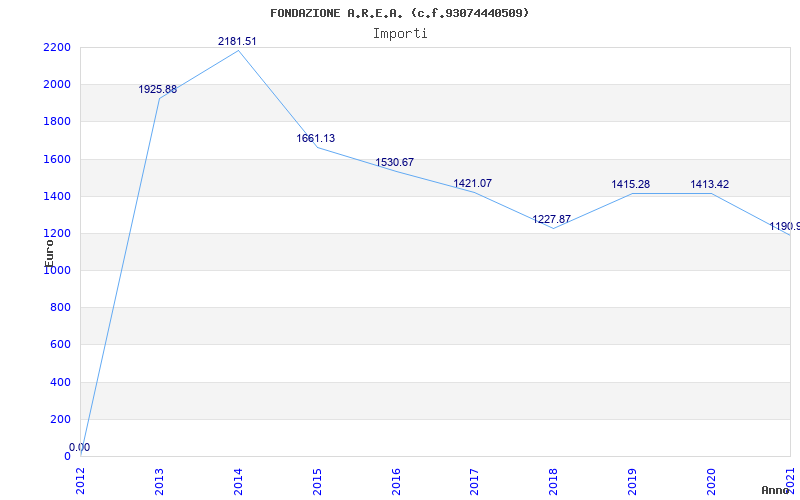
Task: Click the 1413.42 data label
Action: 710,184
